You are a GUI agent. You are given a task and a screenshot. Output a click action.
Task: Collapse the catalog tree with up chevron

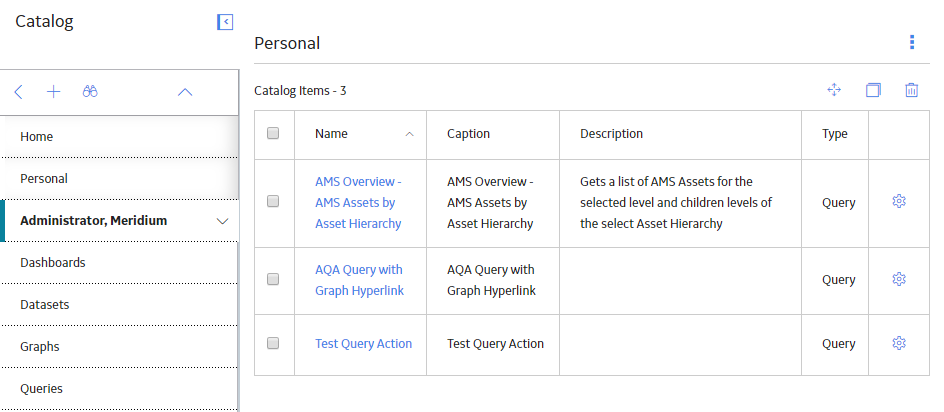tap(185, 92)
